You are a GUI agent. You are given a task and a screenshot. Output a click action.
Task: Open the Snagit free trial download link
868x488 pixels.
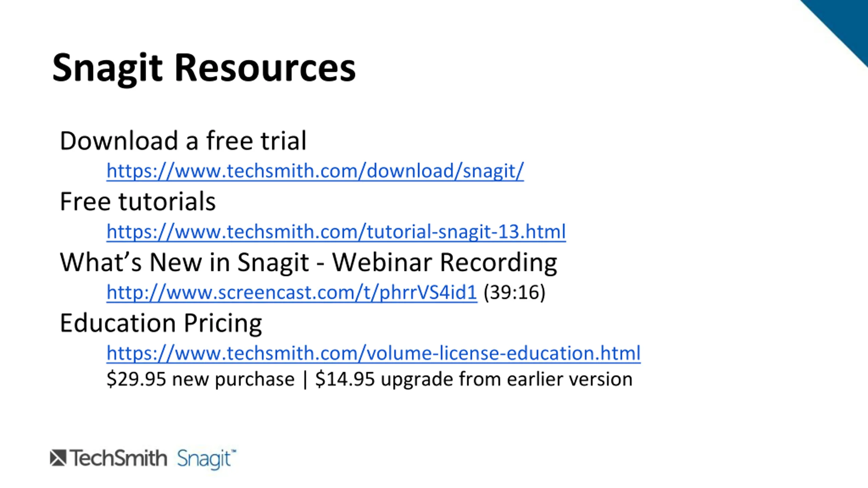(x=315, y=171)
